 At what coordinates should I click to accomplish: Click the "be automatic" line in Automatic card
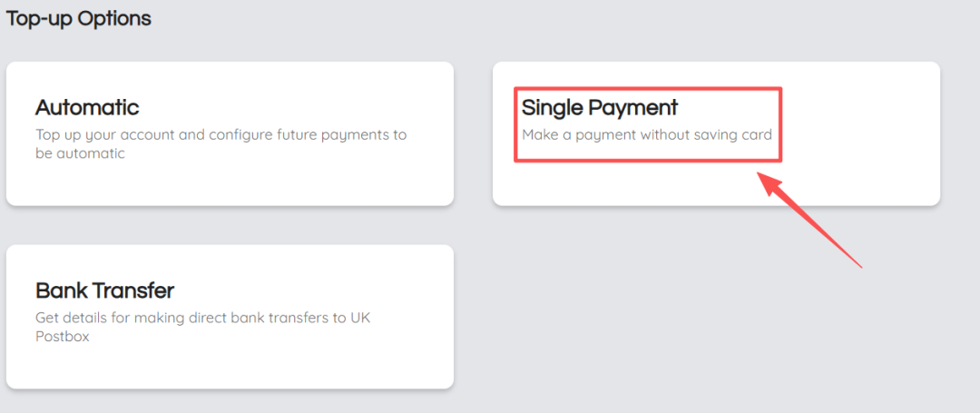pos(80,153)
